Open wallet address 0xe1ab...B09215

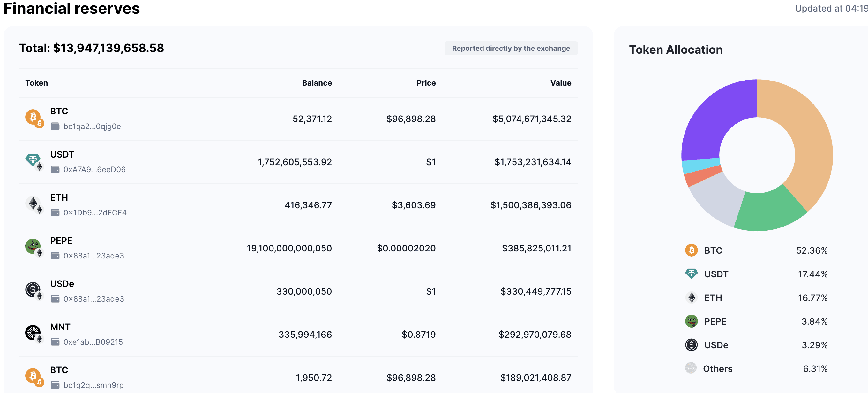93,342
